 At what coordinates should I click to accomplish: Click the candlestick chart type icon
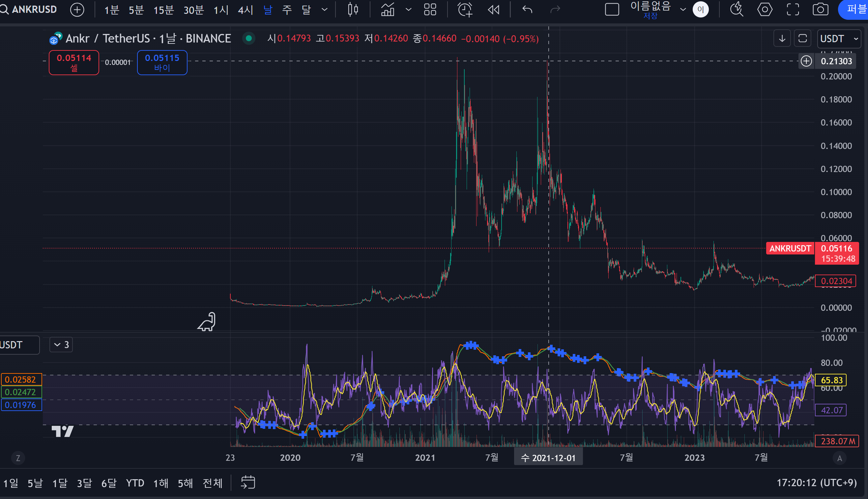[353, 10]
